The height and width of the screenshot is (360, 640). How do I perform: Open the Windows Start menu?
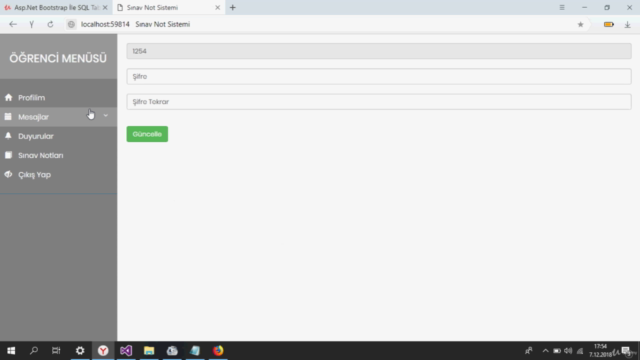(x=11, y=351)
